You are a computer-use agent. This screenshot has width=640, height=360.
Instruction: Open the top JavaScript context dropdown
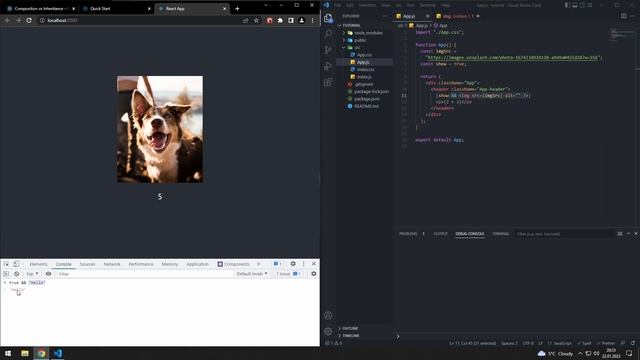click(x=32, y=274)
